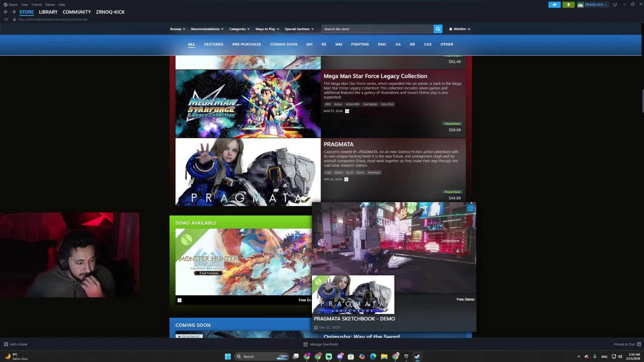Open the green notifications bell
The width and height of the screenshot is (644, 362).
(x=569, y=5)
